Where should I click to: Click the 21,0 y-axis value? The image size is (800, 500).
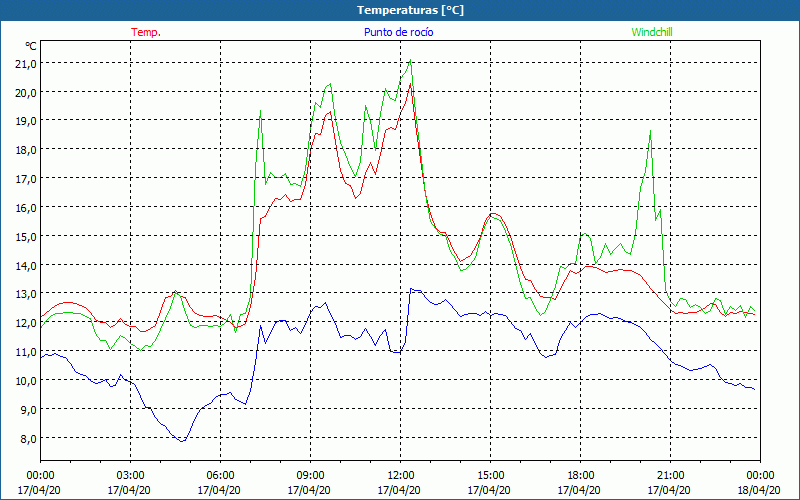tap(28, 63)
